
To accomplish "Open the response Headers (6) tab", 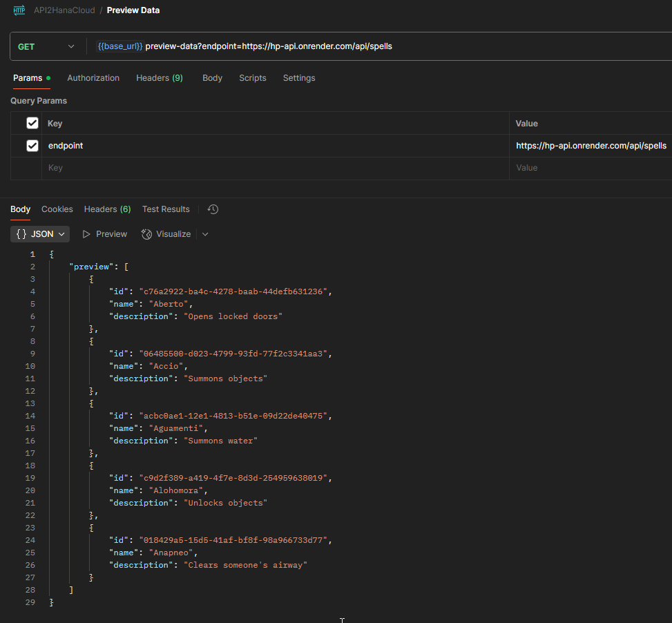I will (x=107, y=209).
